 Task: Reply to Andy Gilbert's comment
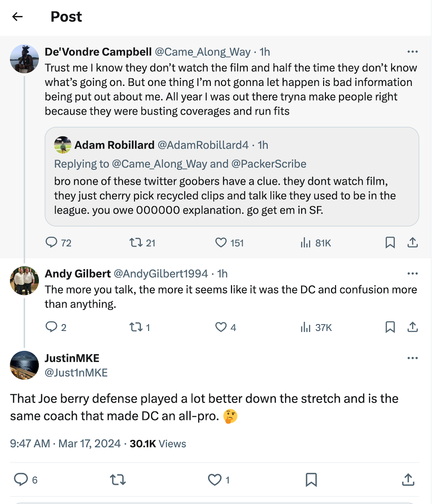[52, 327]
